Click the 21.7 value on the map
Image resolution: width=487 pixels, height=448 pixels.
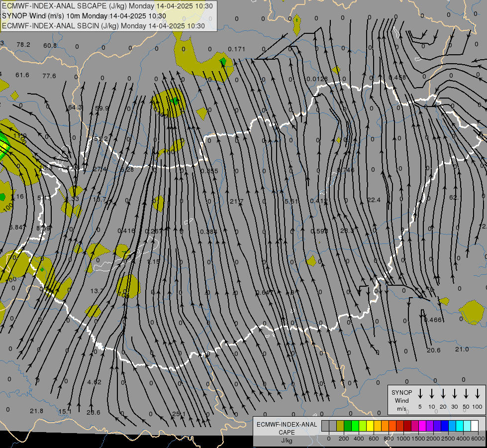coord(237,202)
